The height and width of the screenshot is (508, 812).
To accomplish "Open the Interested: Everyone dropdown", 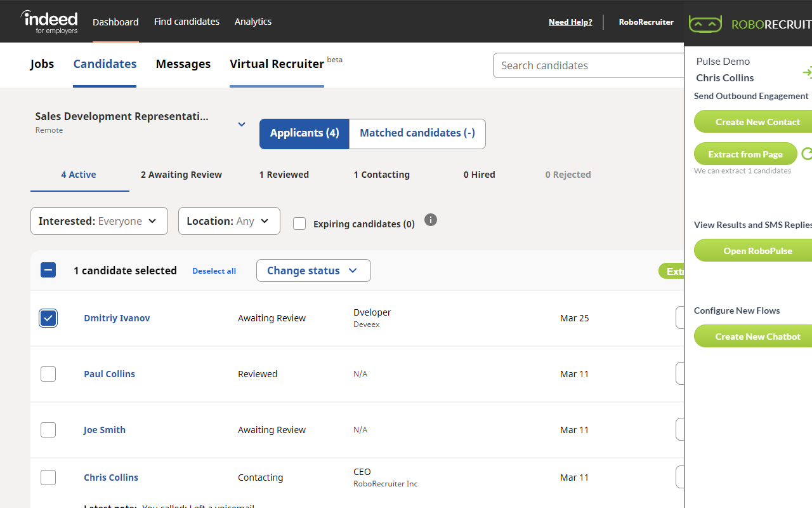I will point(99,221).
